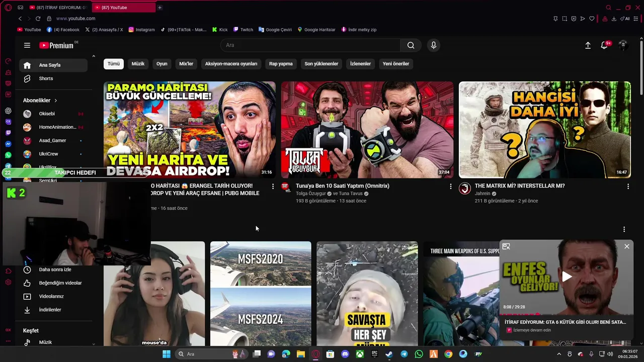Viewport: 644px width, 362px height.
Task: Open a new browser tab
Action: [x=159, y=8]
